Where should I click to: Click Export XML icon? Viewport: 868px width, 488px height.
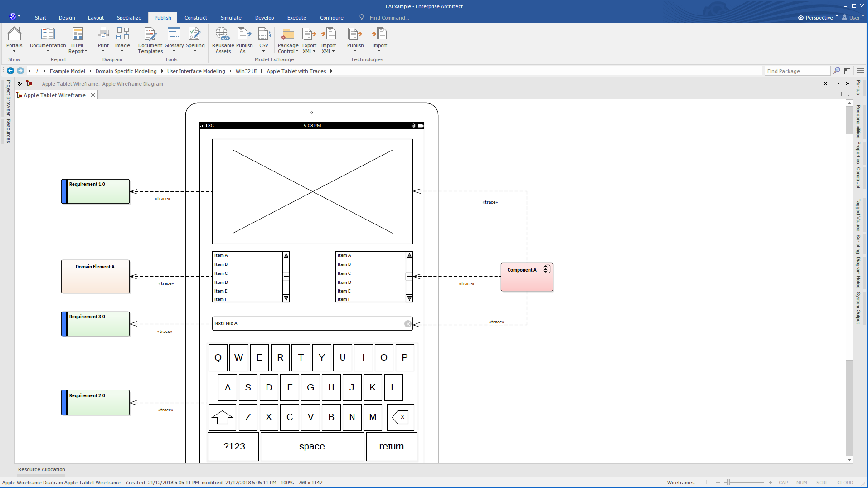click(x=309, y=40)
